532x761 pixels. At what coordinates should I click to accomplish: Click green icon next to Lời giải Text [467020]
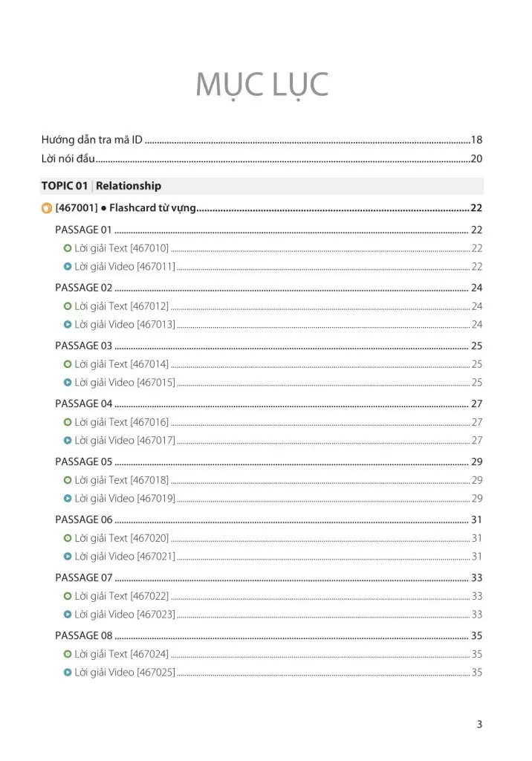68,538
